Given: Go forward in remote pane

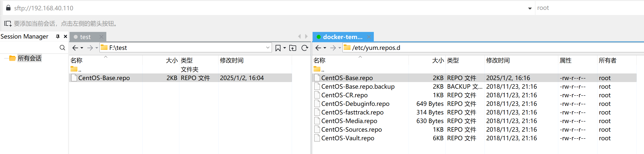Looking at the screenshot, I should coord(333,48).
